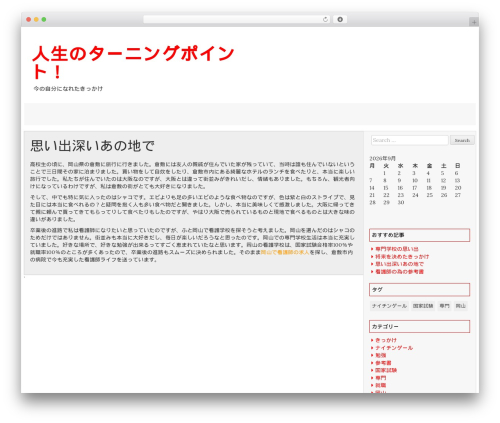The height and width of the screenshot is (423, 500).
Task: Click the round button right of the address bar
Action: [x=340, y=19]
